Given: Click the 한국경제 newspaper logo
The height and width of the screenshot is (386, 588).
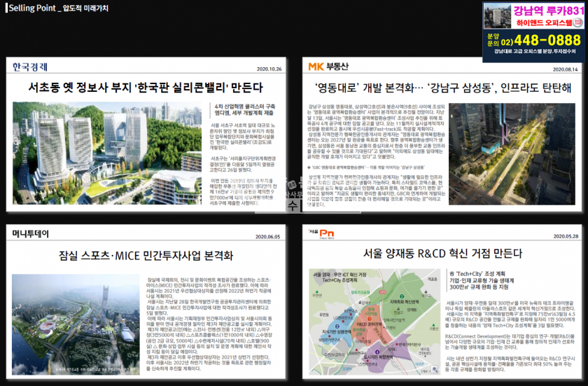Looking at the screenshot, I should (30, 67).
